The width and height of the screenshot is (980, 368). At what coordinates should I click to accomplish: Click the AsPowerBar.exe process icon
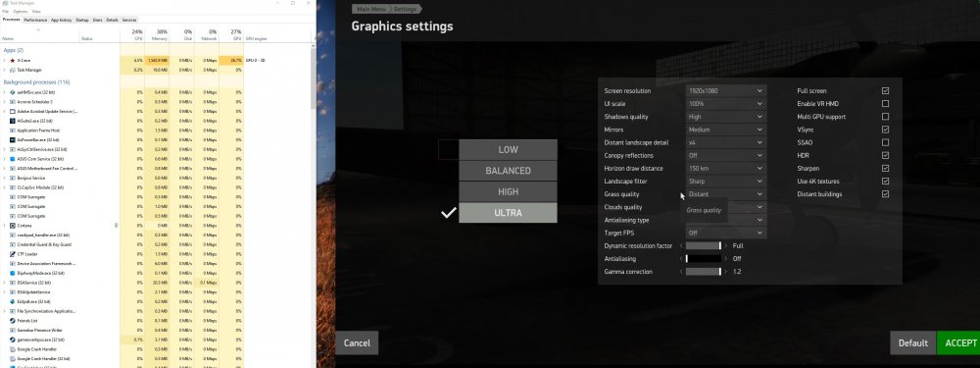pos(13,139)
